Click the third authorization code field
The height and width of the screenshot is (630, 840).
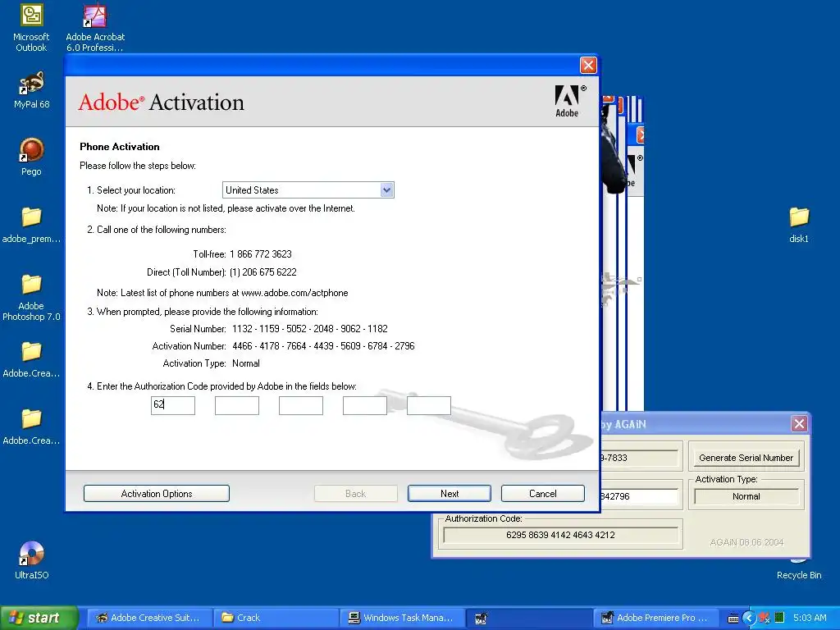pyautogui.click(x=301, y=405)
